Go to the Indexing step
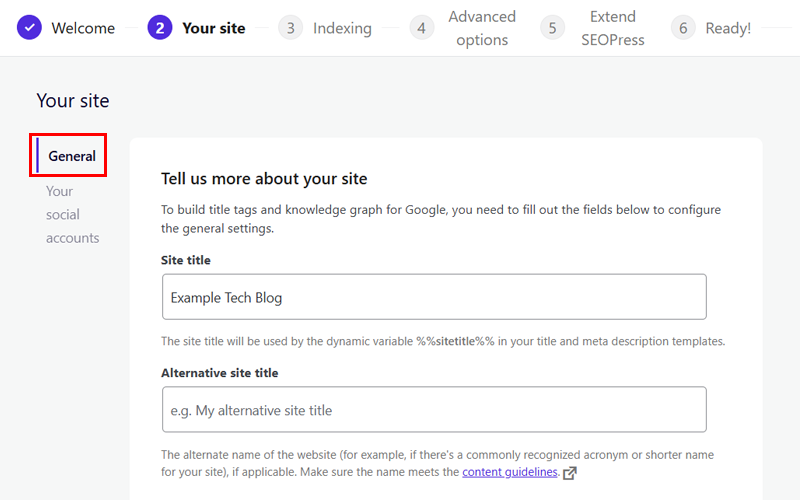Viewport: 800px width, 500px height. tap(342, 28)
